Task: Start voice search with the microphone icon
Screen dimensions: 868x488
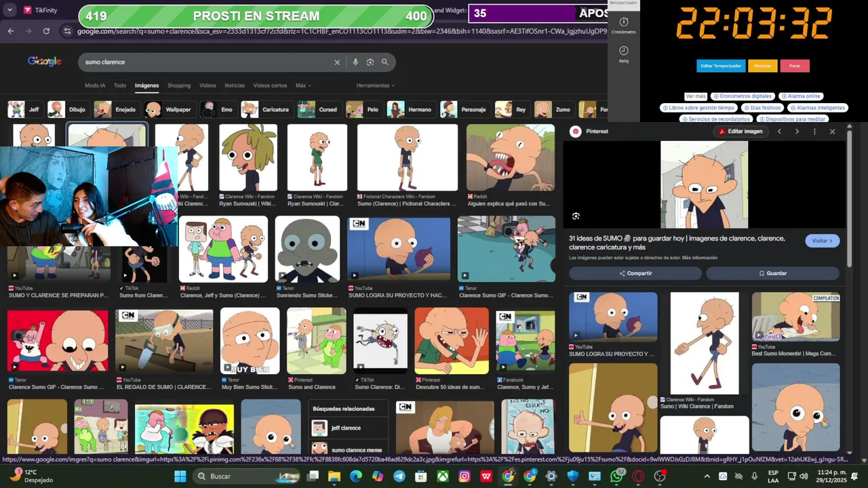Action: click(355, 62)
